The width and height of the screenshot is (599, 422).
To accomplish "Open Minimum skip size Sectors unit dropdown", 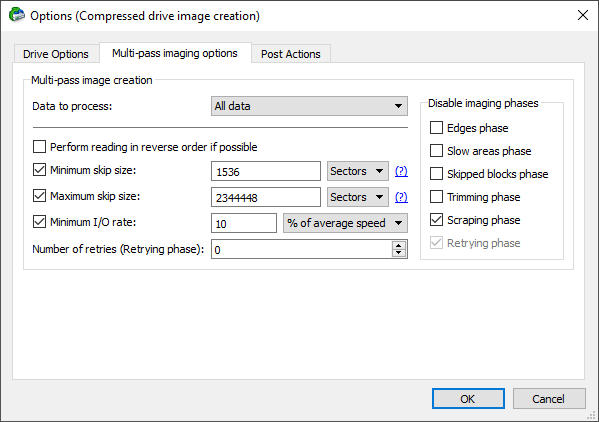I will pos(358,171).
